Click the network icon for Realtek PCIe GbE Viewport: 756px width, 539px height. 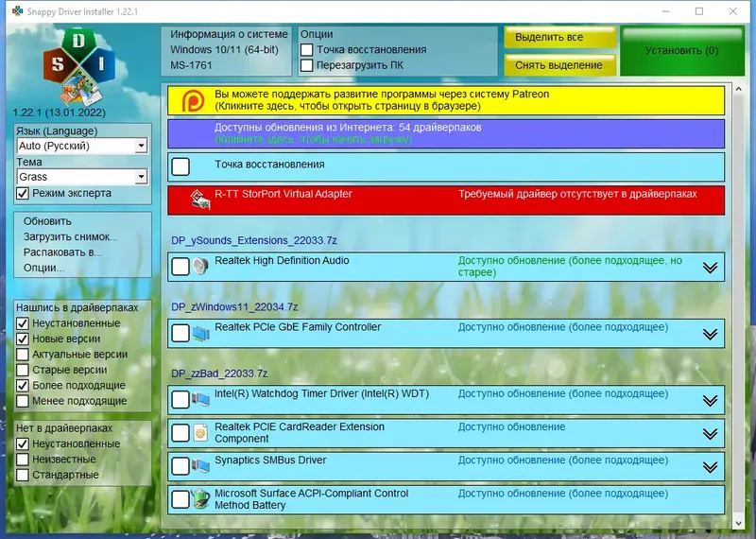200,333
